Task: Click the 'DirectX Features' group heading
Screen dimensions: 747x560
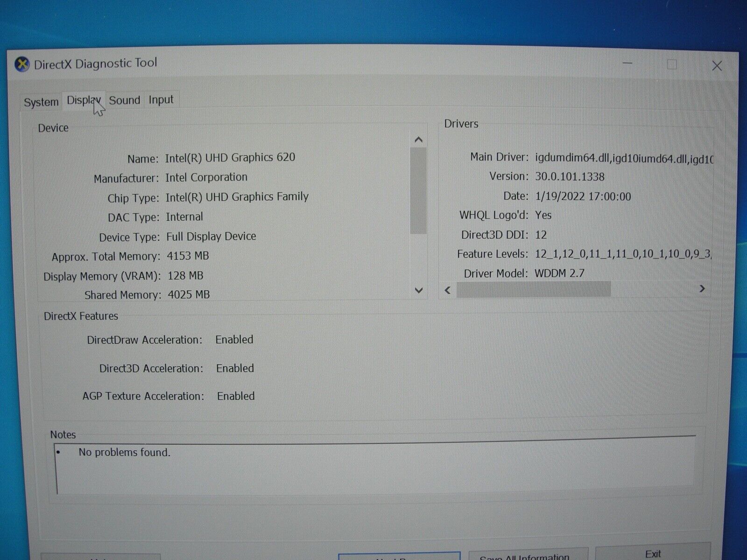Action: click(x=81, y=316)
